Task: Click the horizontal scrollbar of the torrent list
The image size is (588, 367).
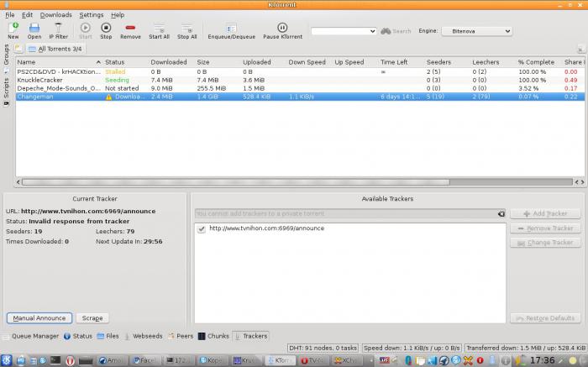Action: [x=235, y=182]
